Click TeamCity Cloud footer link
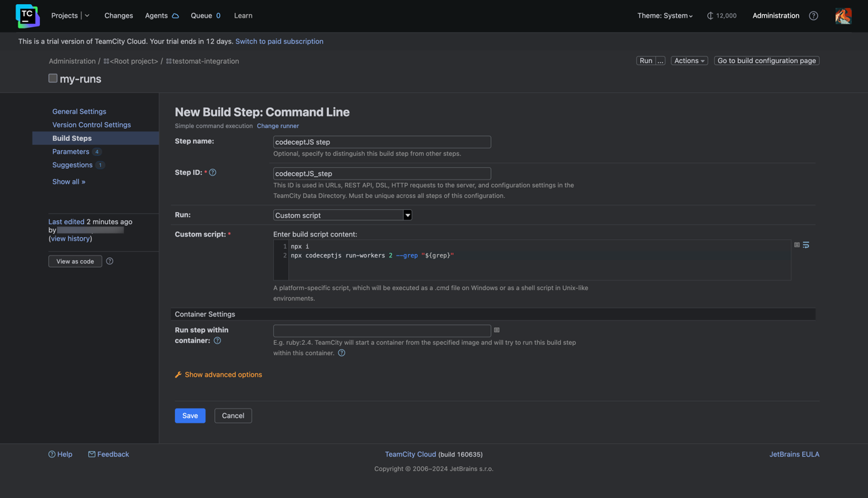 [410, 455]
